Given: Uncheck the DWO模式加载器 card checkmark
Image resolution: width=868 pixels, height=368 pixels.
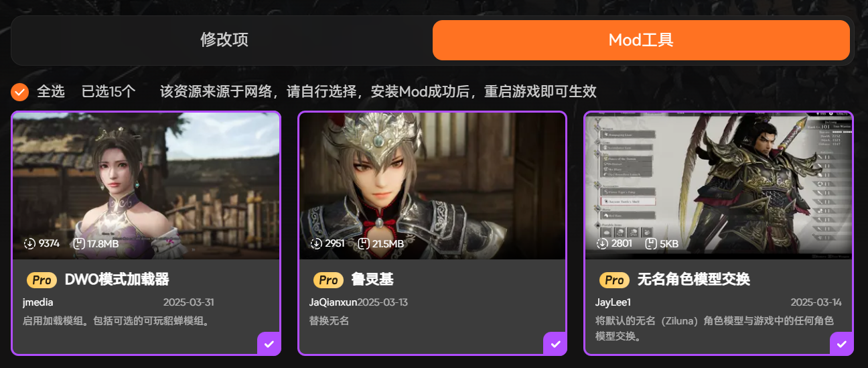Looking at the screenshot, I should coord(269,344).
